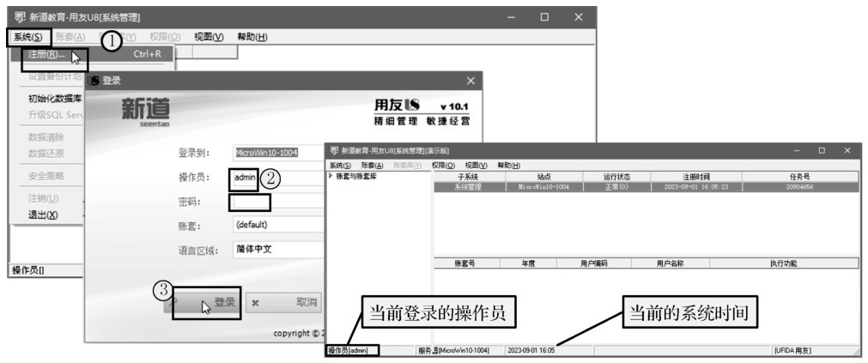Click the 运行状态 column header
The height and width of the screenshot is (363, 868).
point(616,177)
